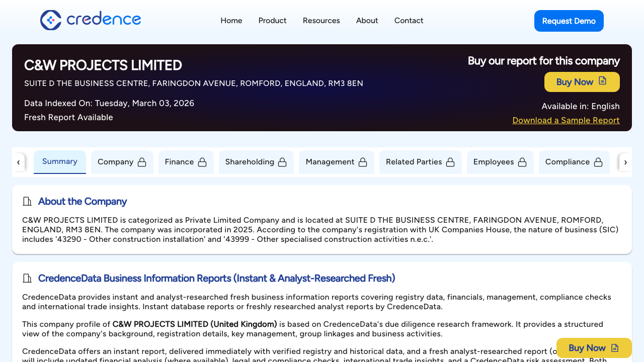Screen dimensions: 644x362
Task: Click the lock icon on Compliance tab
Action: [x=598, y=162]
